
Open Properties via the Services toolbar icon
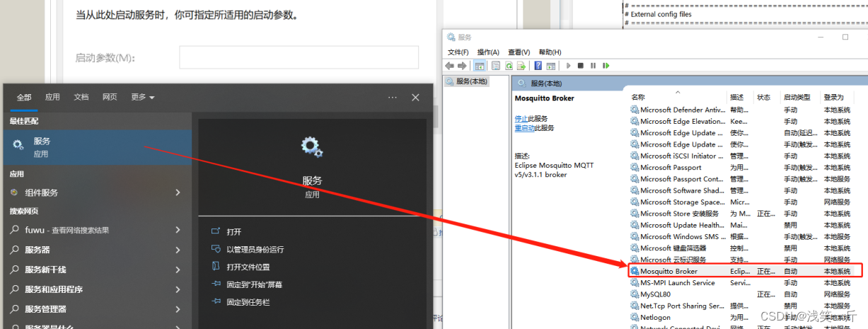coord(496,65)
